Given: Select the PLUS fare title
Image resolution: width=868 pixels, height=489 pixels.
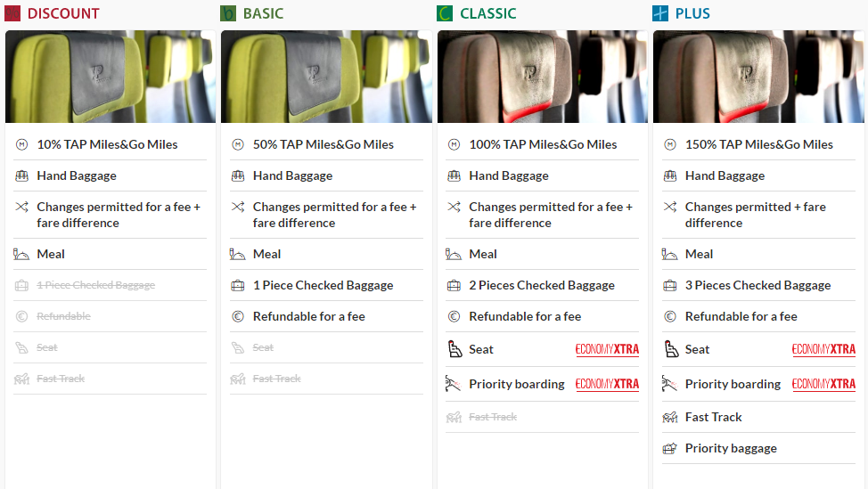Looking at the screenshot, I should pyautogui.click(x=692, y=13).
